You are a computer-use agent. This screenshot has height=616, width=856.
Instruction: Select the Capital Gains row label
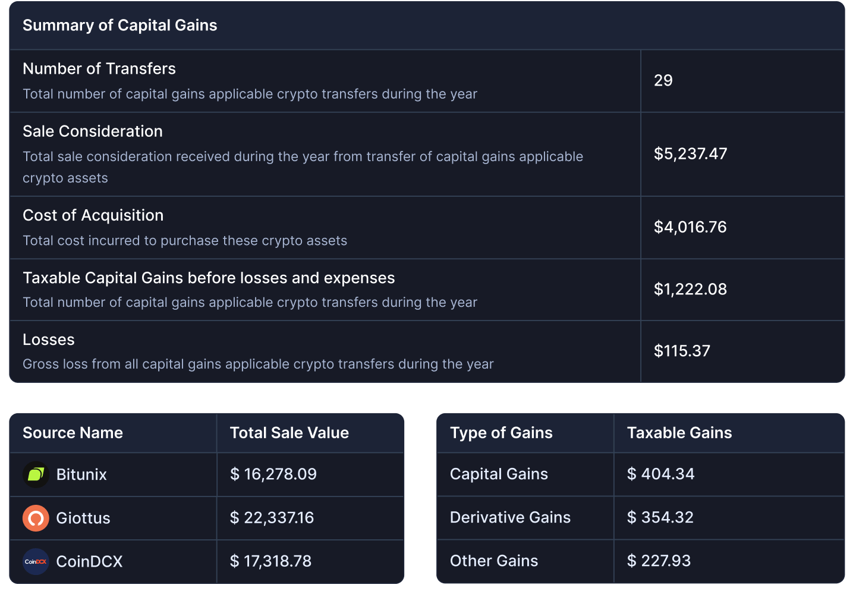pos(499,474)
